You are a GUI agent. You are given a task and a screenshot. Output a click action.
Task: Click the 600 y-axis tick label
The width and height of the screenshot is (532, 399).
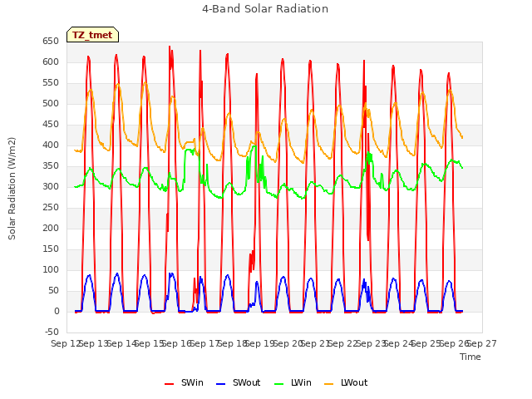click(51, 62)
